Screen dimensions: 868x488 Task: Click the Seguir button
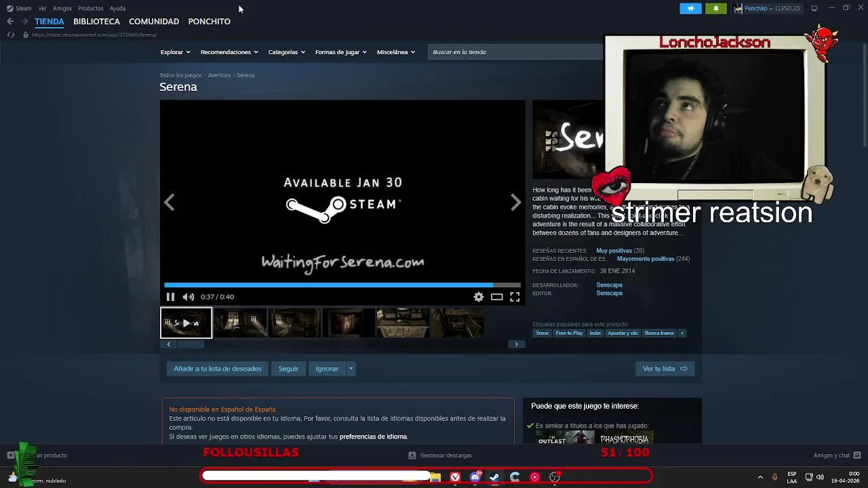288,369
